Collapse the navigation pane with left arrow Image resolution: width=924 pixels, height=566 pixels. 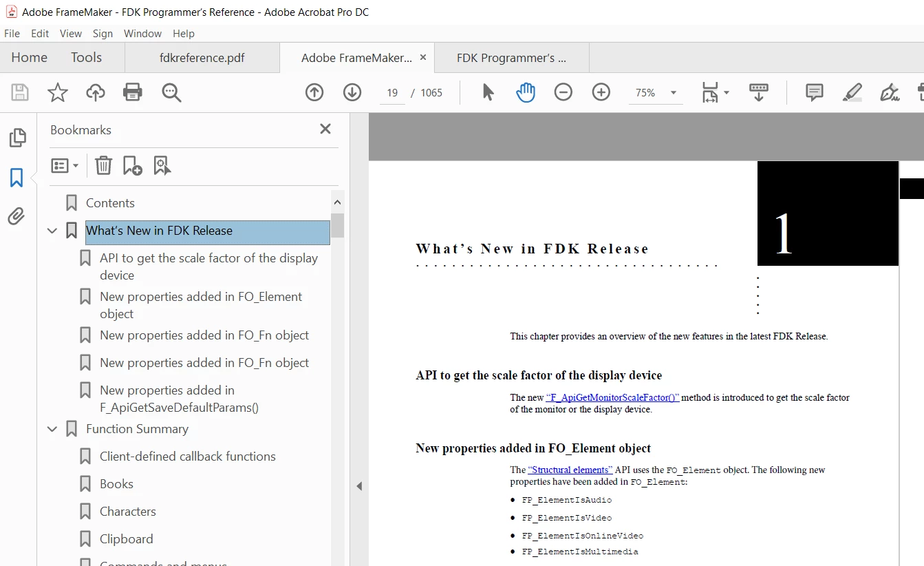click(x=359, y=486)
